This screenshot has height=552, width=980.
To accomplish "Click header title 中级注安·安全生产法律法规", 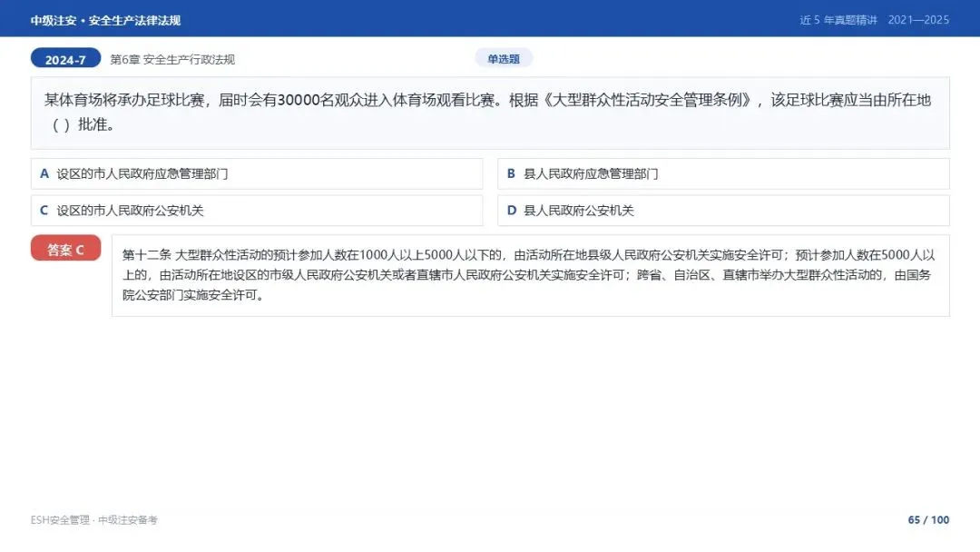I will pyautogui.click(x=105, y=20).
